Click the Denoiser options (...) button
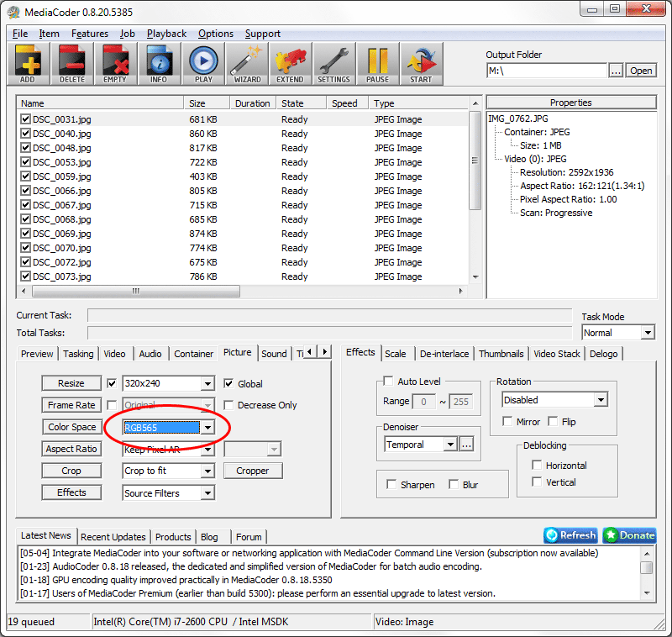The height and width of the screenshot is (637, 672). tap(466, 445)
